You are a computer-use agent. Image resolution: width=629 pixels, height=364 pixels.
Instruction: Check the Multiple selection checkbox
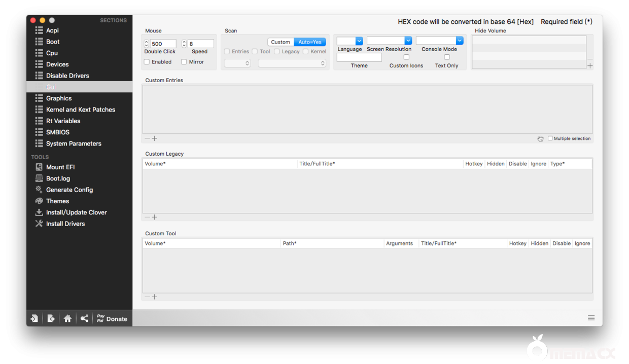click(x=550, y=138)
